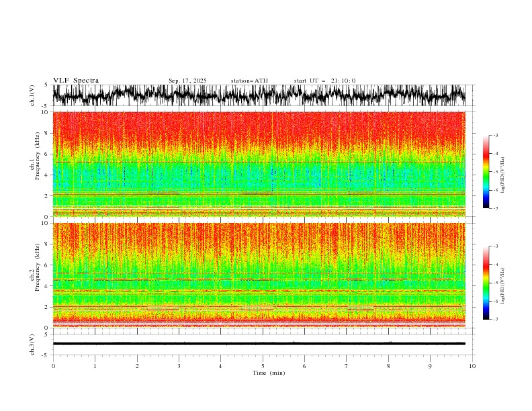Click the ch.1 spectrogram color scale bar
The image size is (532, 411).
486,172
